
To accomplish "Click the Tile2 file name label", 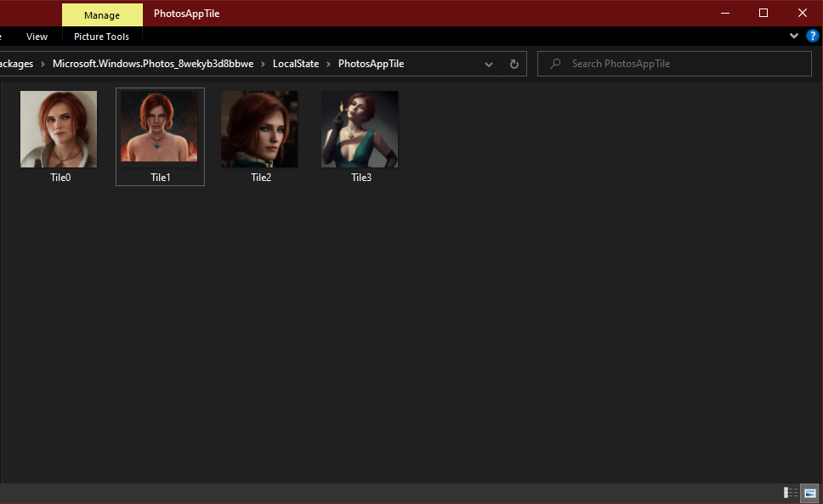I will 261,178.
